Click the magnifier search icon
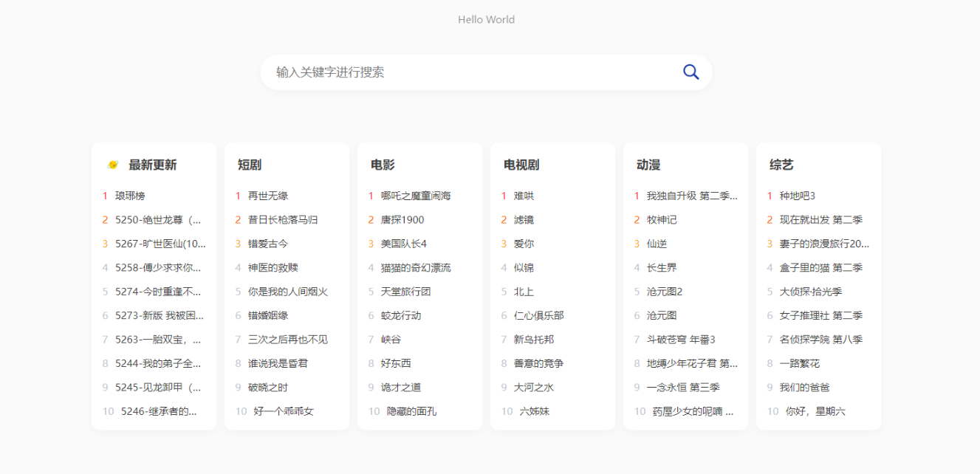The height and width of the screenshot is (474, 980). [691, 72]
